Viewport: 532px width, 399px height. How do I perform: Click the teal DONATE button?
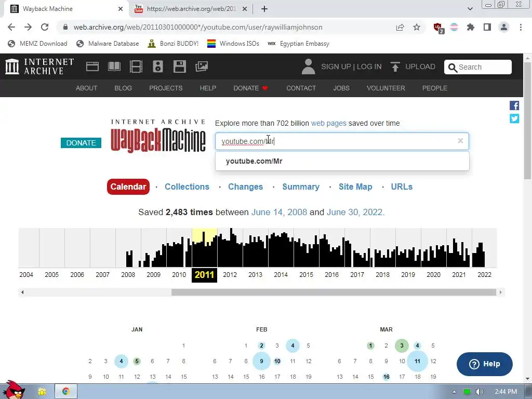coord(81,143)
